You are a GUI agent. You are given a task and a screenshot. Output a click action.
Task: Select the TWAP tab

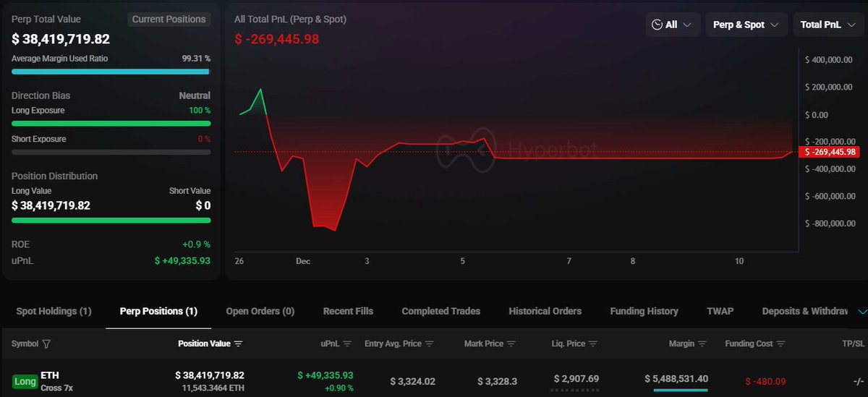pos(720,311)
